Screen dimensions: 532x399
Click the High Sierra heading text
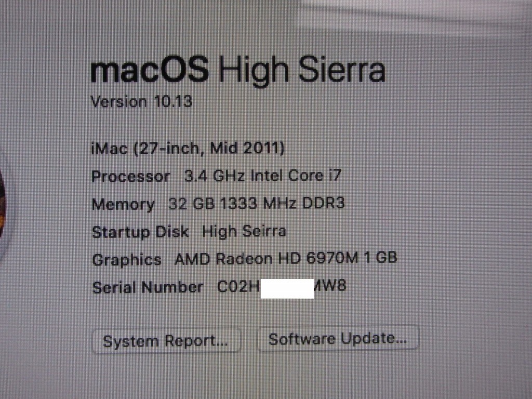click(x=302, y=71)
